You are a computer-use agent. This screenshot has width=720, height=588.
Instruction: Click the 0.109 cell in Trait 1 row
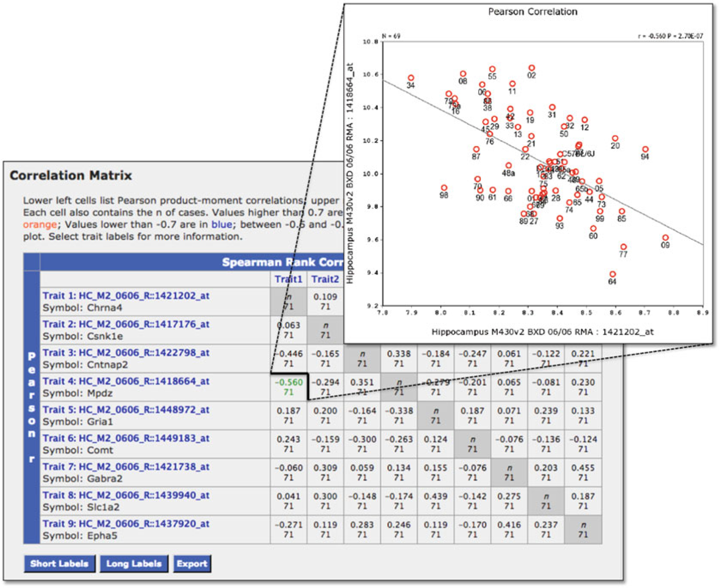pos(326,302)
